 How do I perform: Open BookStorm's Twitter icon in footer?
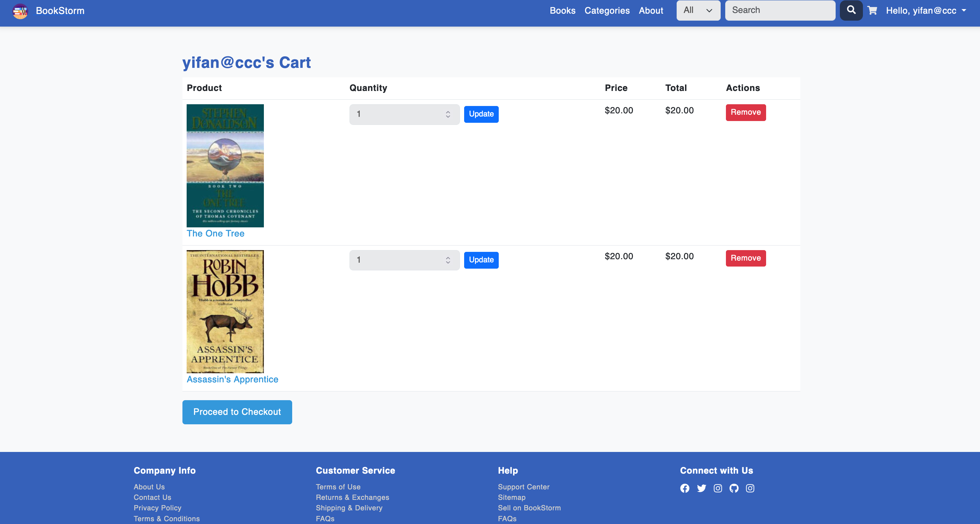click(701, 488)
